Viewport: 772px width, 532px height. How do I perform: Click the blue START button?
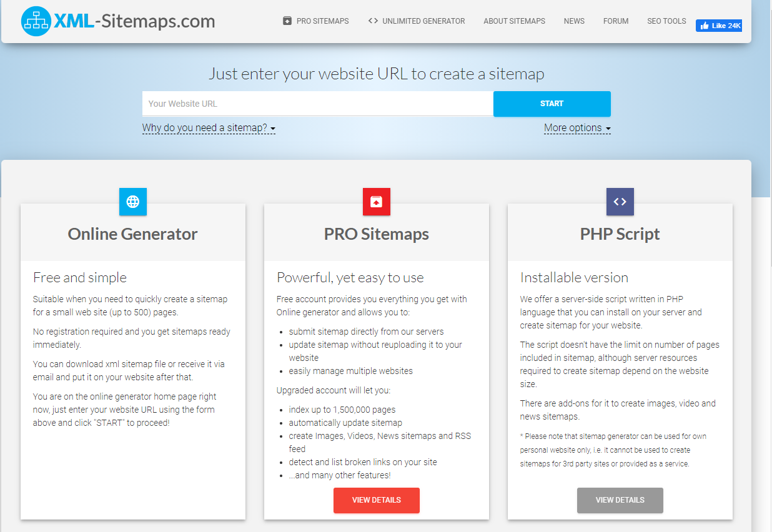552,104
